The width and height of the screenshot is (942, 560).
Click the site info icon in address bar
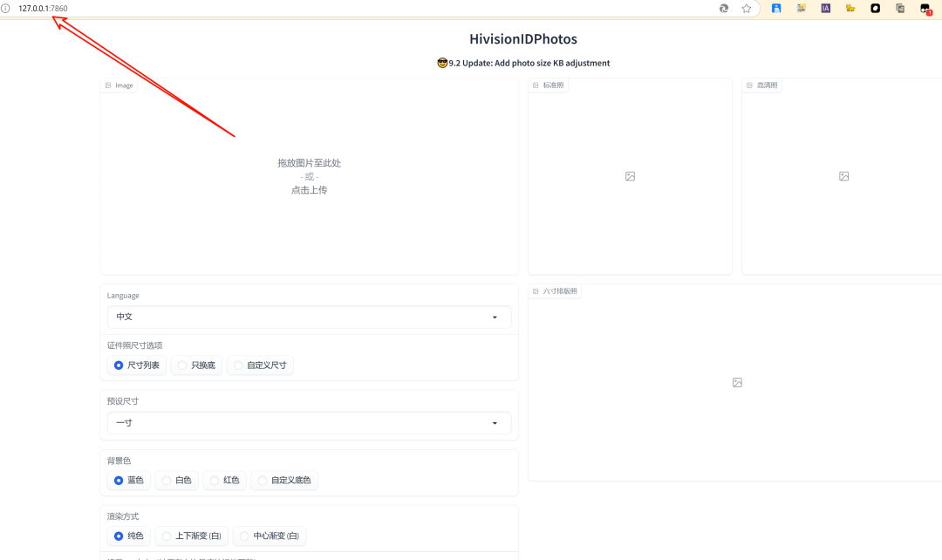[x=5, y=9]
